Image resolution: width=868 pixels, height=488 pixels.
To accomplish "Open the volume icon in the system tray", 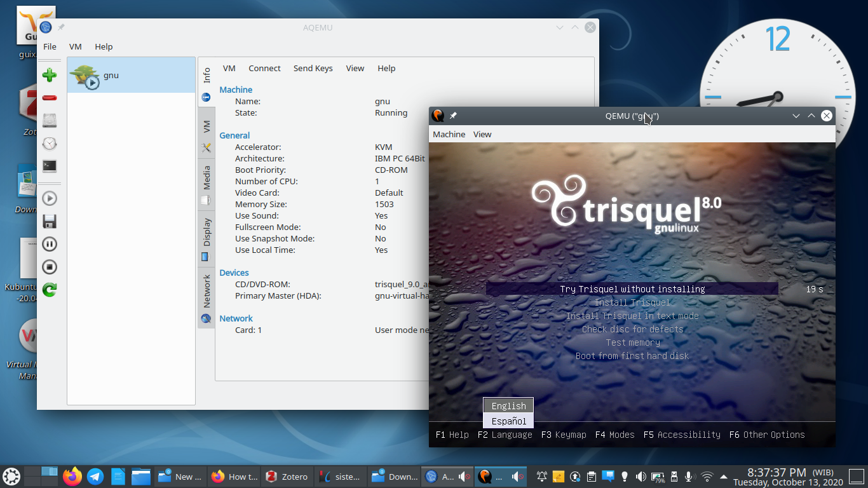I will [x=641, y=477].
